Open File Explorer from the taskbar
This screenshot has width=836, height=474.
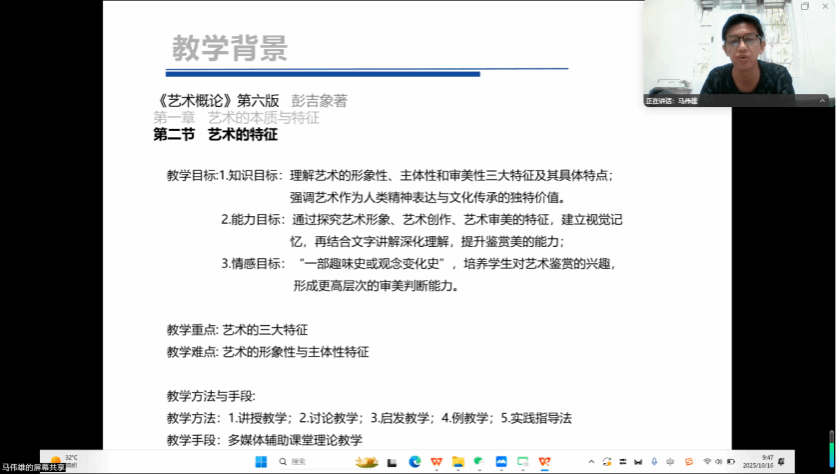coord(457,461)
